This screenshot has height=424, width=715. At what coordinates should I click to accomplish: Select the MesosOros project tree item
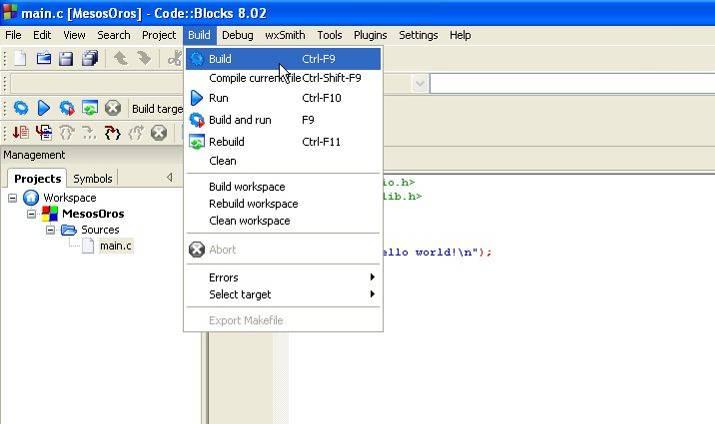(93, 214)
